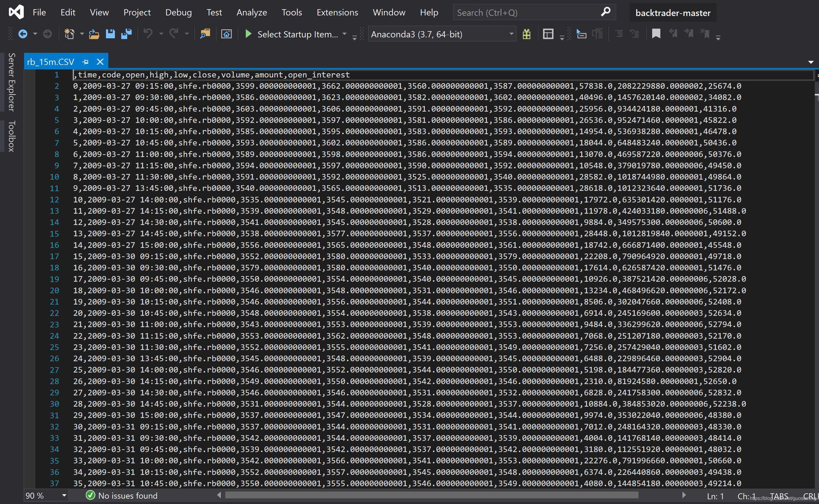Open the Find in Files icon

coord(205,34)
